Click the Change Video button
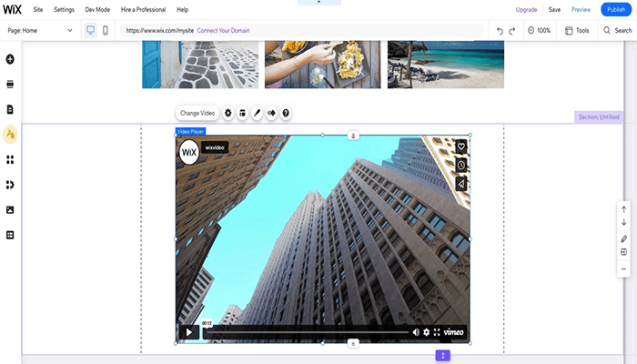Screen dimensions: 637x364 (x=197, y=113)
